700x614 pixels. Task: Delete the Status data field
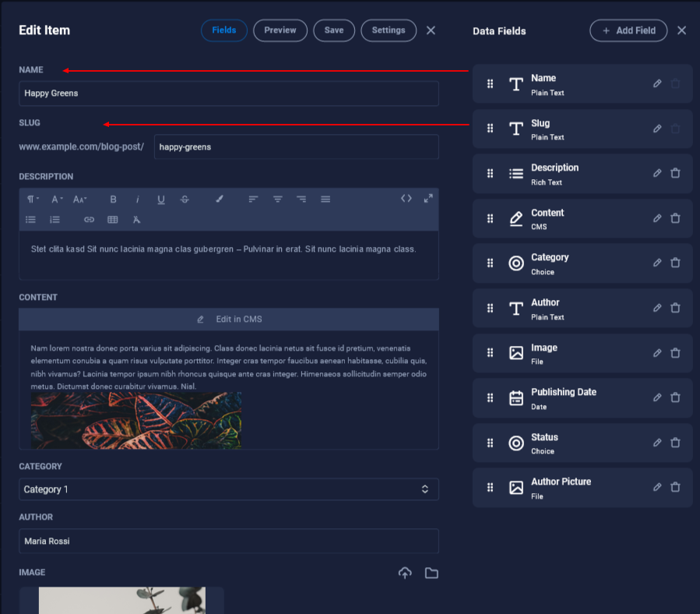click(675, 443)
